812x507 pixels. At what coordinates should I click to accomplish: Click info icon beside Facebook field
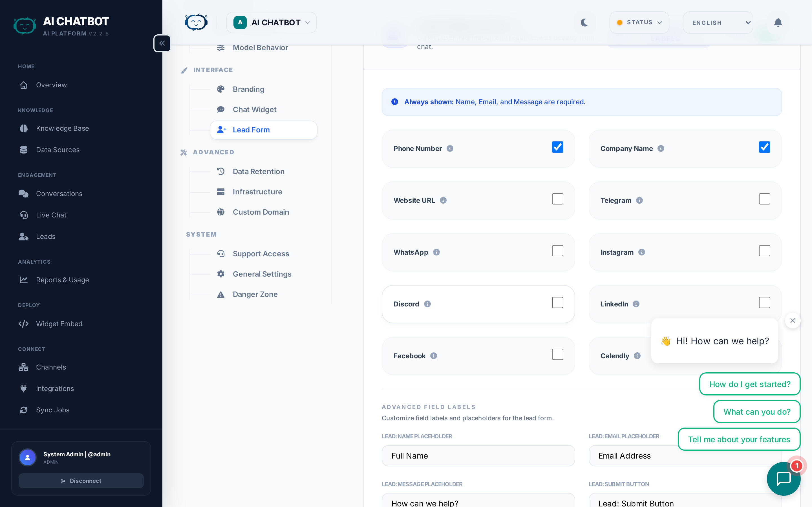[x=434, y=356]
